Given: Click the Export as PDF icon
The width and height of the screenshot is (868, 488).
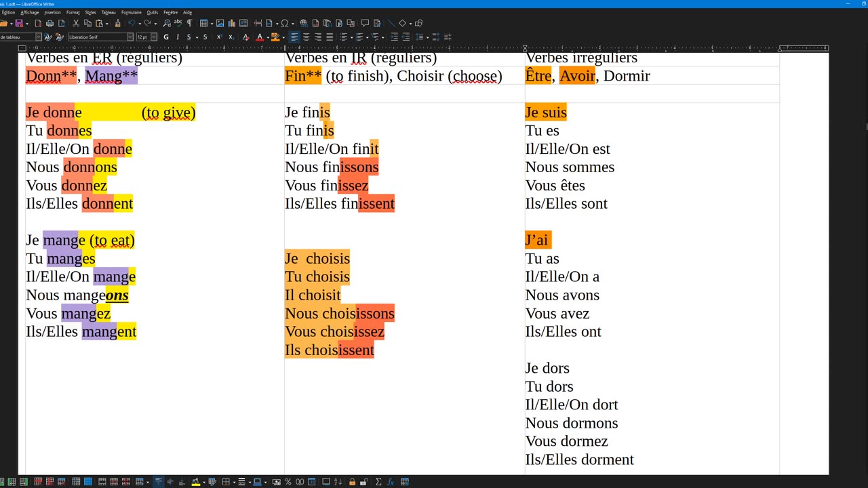Looking at the screenshot, I should [x=38, y=23].
